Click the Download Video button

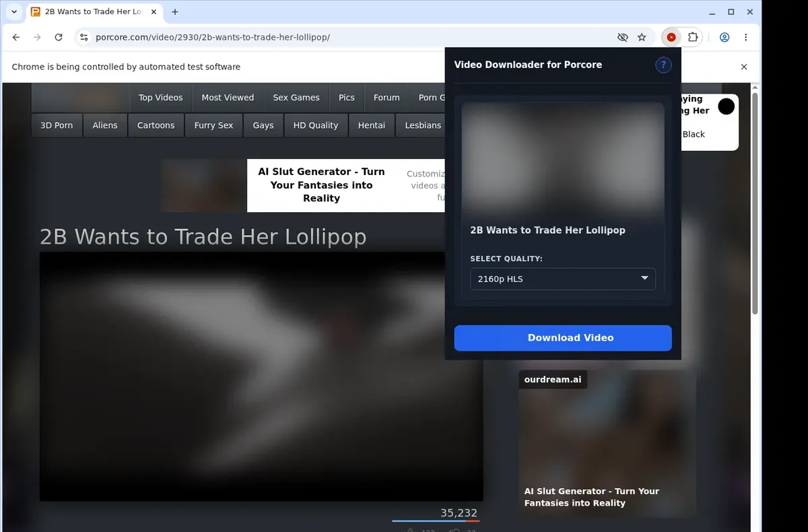coord(563,338)
